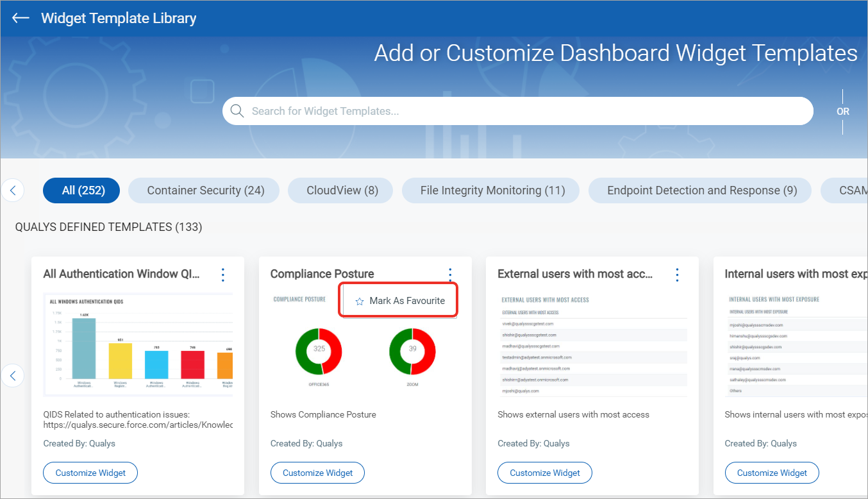Open kebab menu on External users card
The height and width of the screenshot is (499, 868).
677,275
